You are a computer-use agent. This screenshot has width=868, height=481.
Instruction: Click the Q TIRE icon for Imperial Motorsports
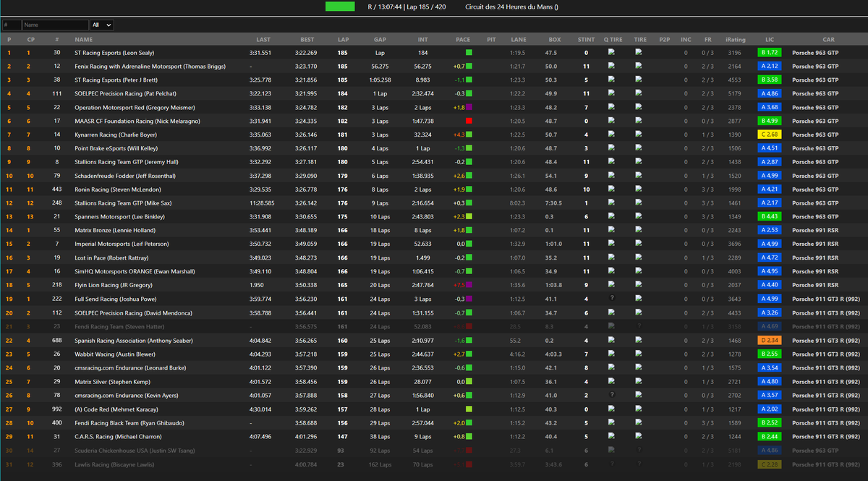(x=612, y=244)
